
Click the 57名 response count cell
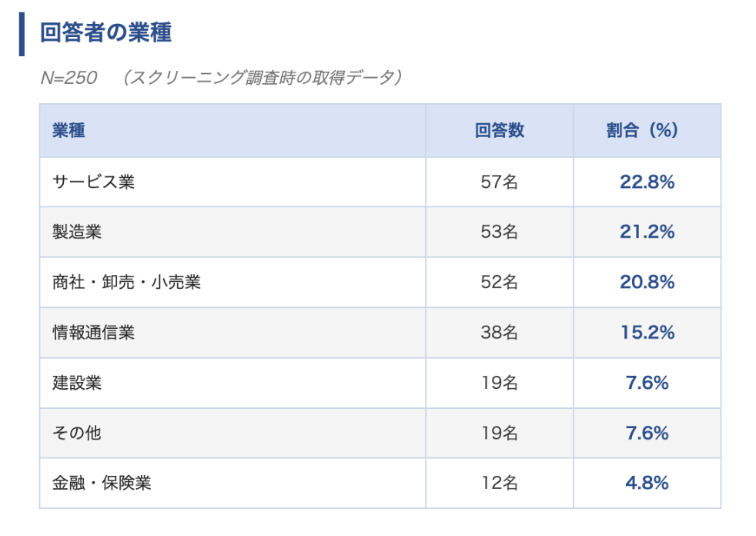(499, 183)
